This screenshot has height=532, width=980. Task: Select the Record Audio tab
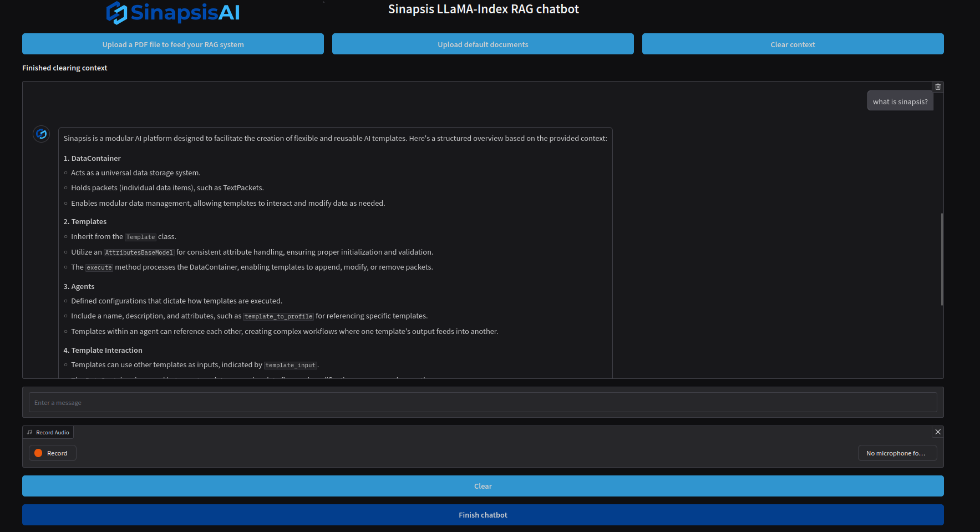click(48, 432)
